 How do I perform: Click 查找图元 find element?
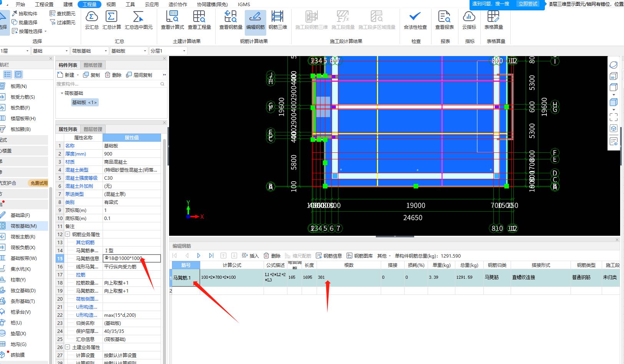click(x=63, y=13)
